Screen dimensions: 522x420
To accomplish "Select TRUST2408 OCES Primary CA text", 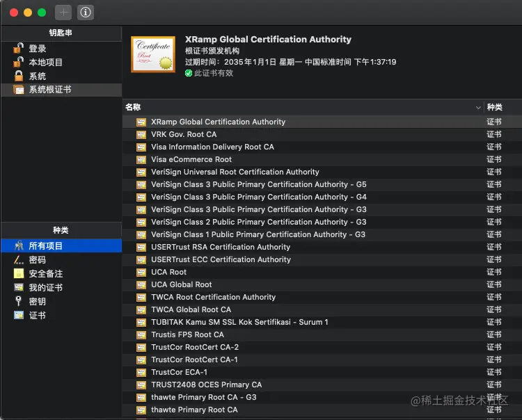I will 207,385.
